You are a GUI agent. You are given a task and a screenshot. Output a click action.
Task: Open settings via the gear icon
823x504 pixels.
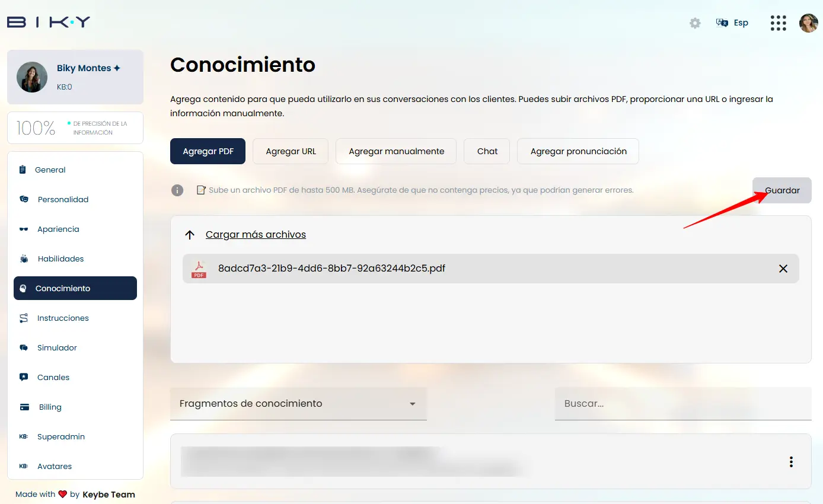point(695,23)
